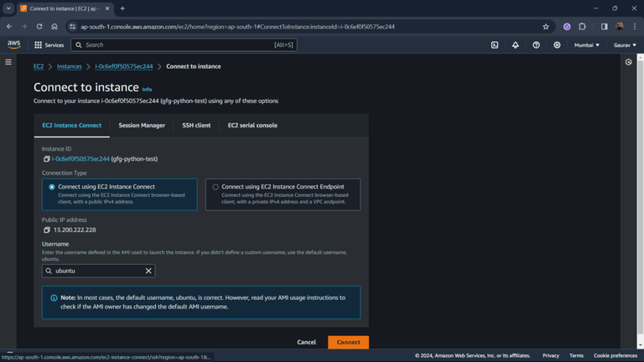
Task: Select Connect using EC2 Instance Connect Endpoint
Action: click(x=216, y=187)
